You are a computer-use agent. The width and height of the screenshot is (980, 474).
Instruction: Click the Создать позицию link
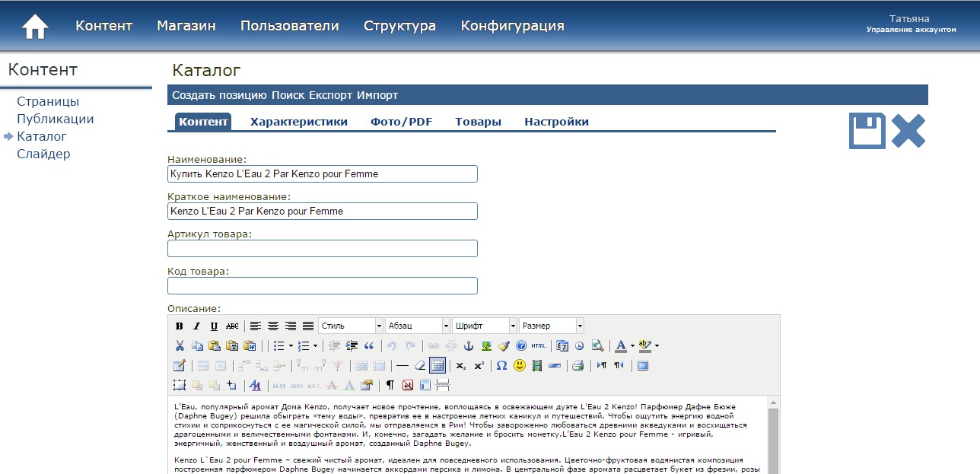pyautogui.click(x=220, y=95)
